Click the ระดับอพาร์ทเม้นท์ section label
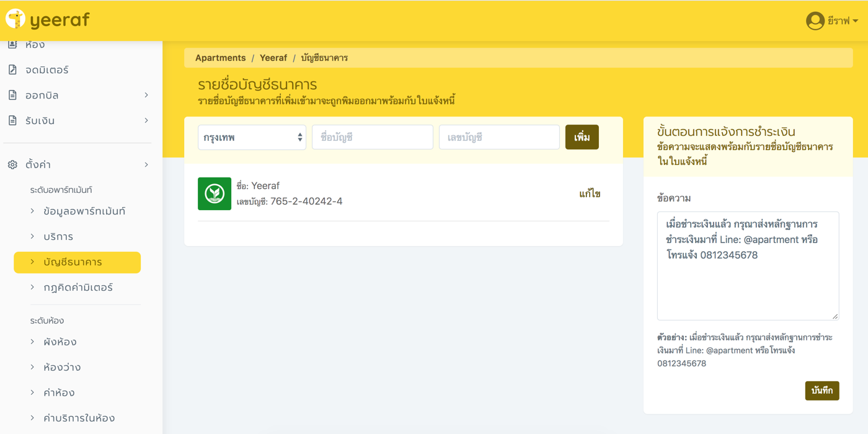Screen dimensions: 868x434 tap(61, 190)
